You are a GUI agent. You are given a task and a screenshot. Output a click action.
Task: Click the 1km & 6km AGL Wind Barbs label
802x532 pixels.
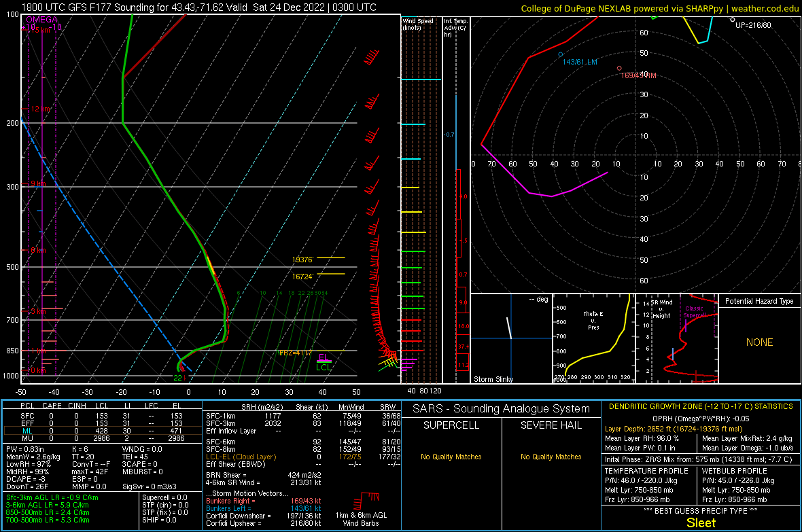pos(361,519)
